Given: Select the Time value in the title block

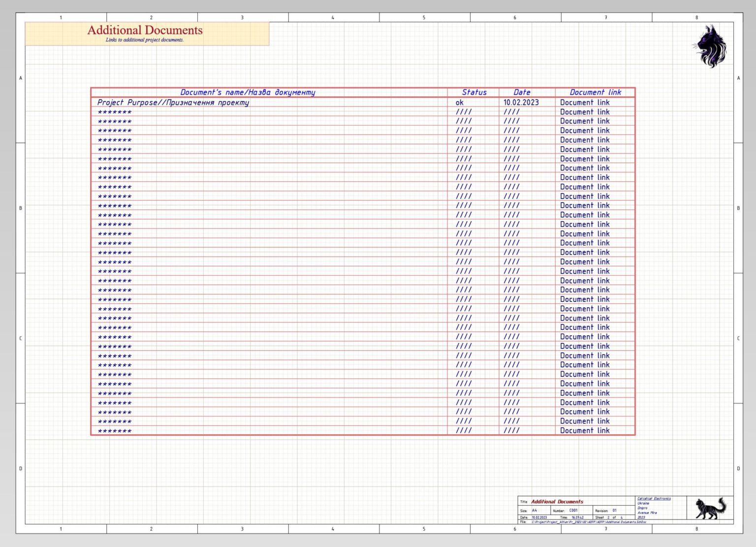Looking at the screenshot, I should (x=577, y=517).
